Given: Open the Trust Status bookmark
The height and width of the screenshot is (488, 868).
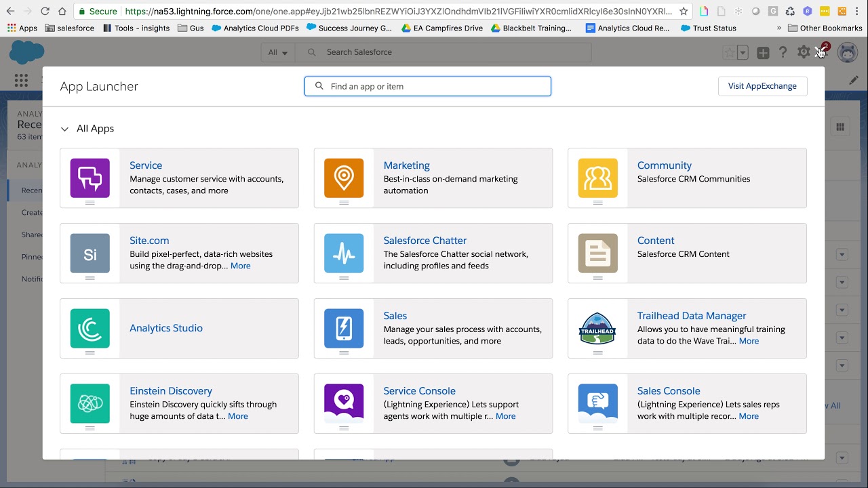Looking at the screenshot, I should tap(709, 28).
